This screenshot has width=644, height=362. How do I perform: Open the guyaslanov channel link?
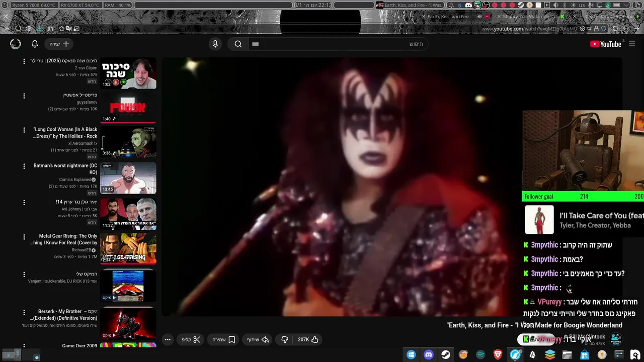(x=87, y=102)
